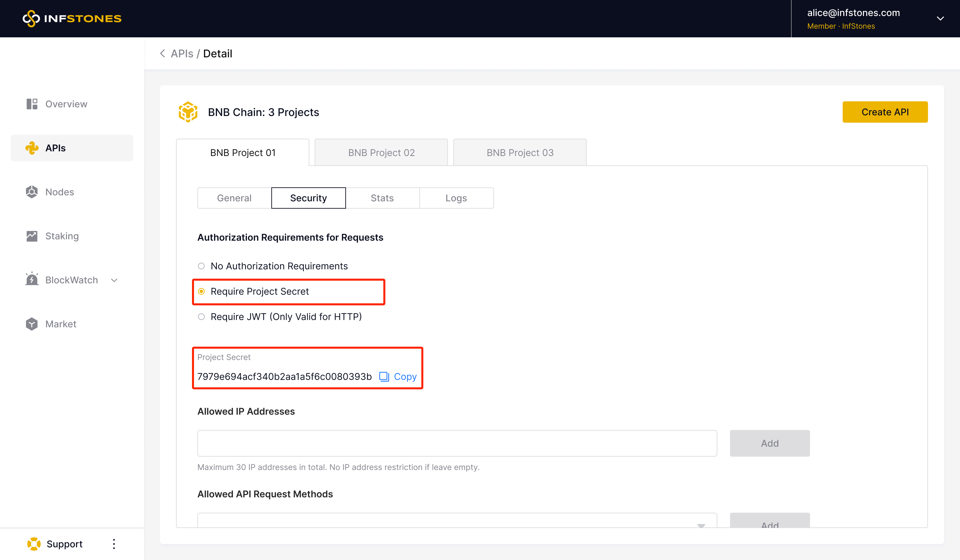Viewport: 960px width, 560px height.
Task: Select No Authorization Requirements radio
Action: [x=202, y=266]
